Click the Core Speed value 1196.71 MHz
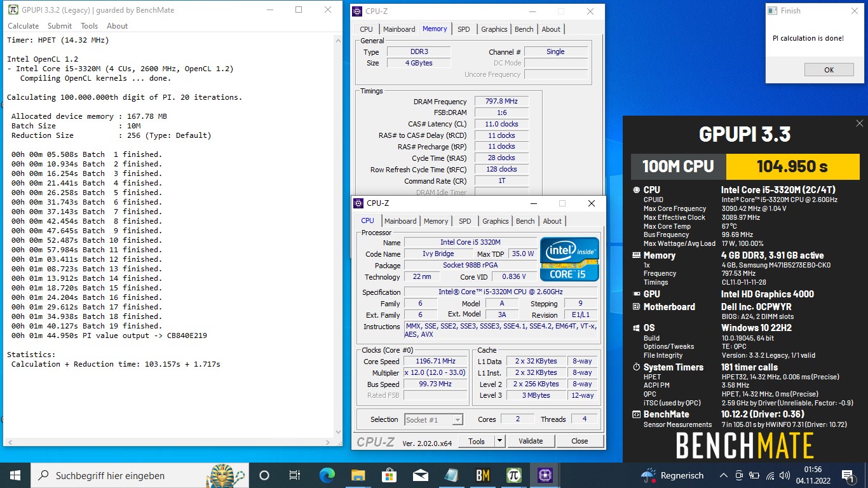Viewport: 868px width, 488px height. pyautogui.click(x=436, y=362)
